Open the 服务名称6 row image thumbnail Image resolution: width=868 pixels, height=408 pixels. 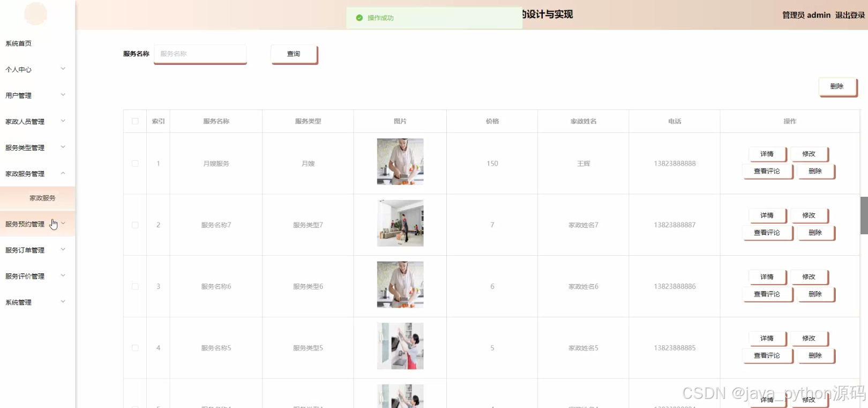coord(400,285)
